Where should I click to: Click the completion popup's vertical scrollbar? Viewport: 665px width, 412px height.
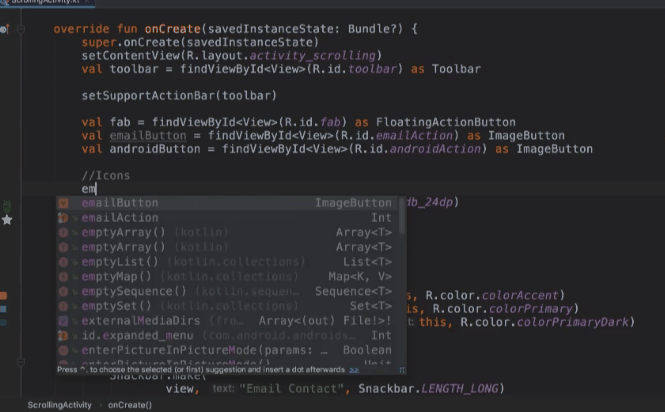coord(402,215)
